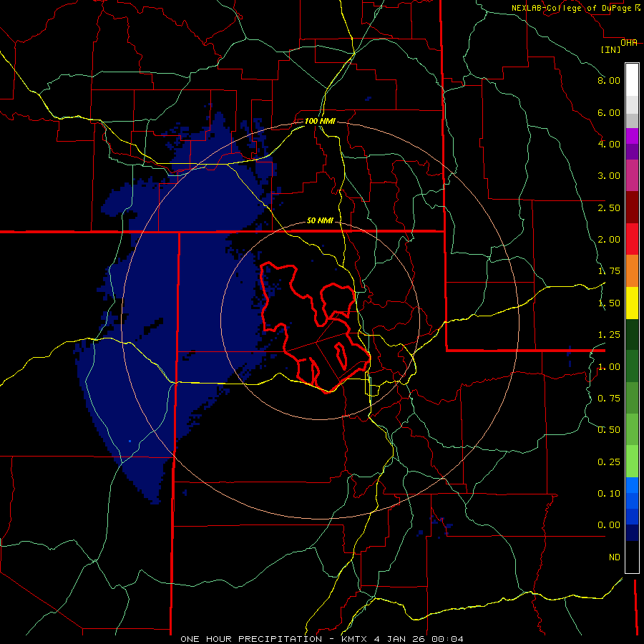Click the 1.00 legend value
Image resolution: width=644 pixels, height=644 pixels.
(609, 367)
